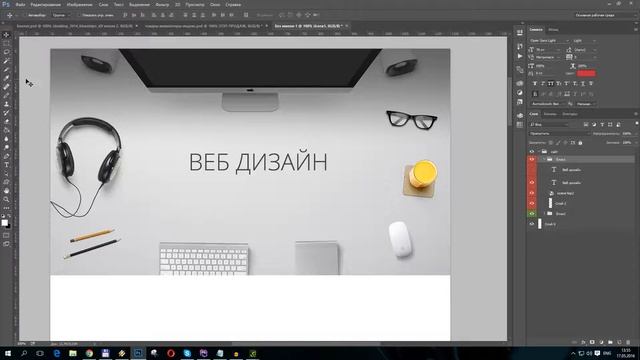This screenshot has width=640, height=360.
Task: Switch to the Контуры panel tab
Action: 569,114
